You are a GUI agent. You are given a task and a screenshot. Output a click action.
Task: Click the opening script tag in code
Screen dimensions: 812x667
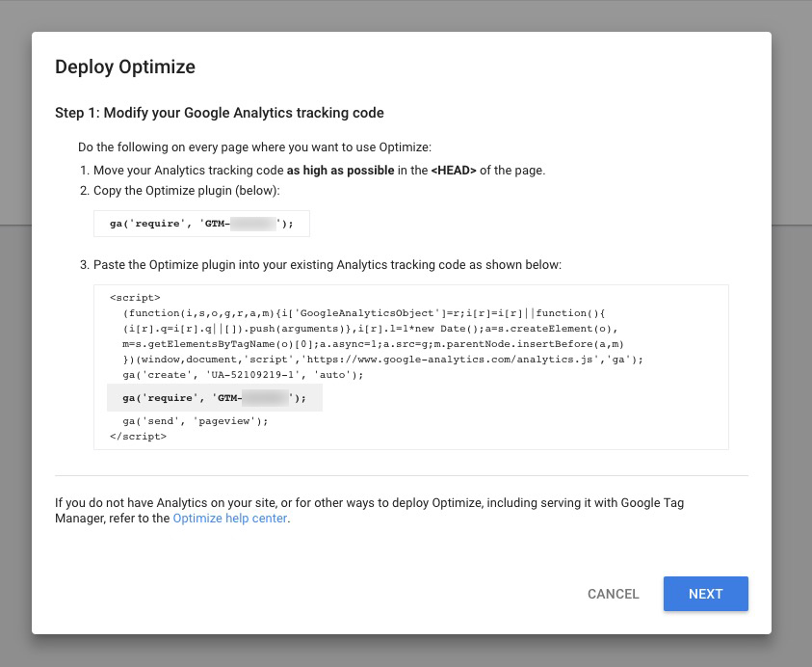click(x=128, y=297)
